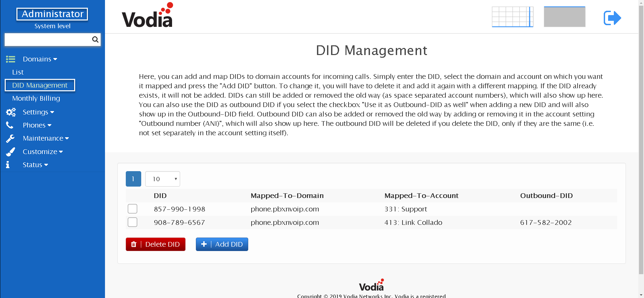
Task: Click the Mapped-To-Account column header
Action: pyautogui.click(x=421, y=196)
